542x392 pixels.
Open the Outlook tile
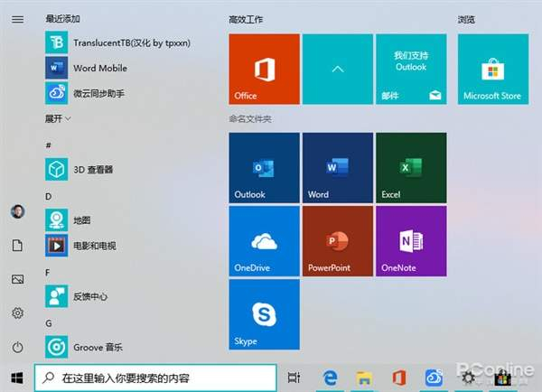(264, 168)
